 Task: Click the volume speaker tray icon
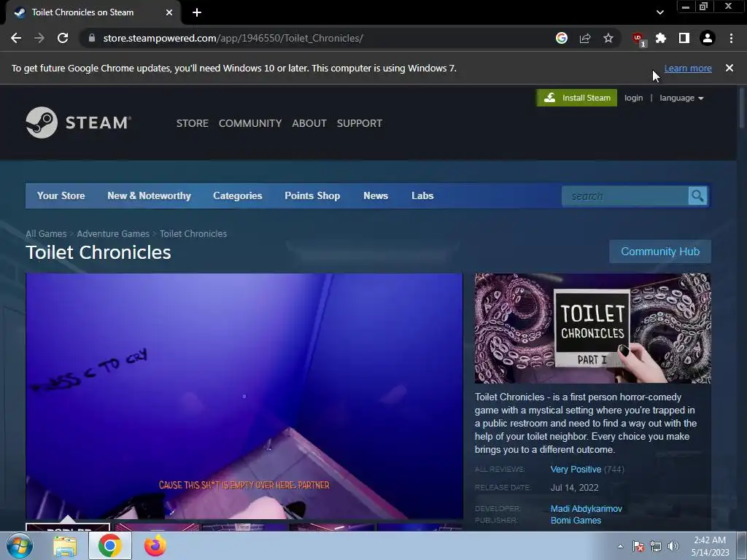point(673,546)
